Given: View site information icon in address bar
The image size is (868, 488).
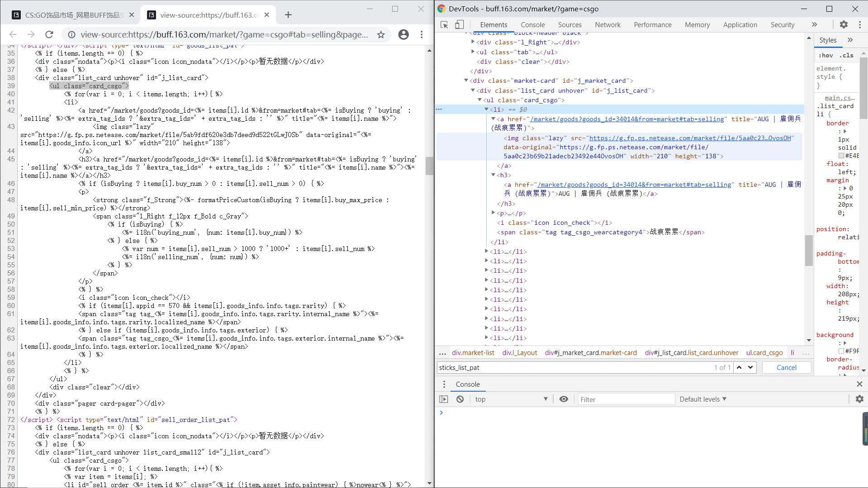Looking at the screenshot, I should (71, 34).
